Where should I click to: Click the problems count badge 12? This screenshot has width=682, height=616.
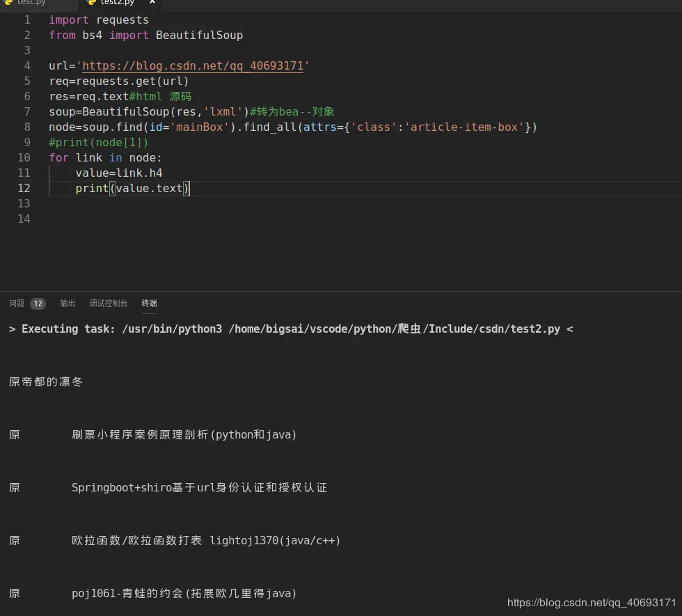coord(38,303)
